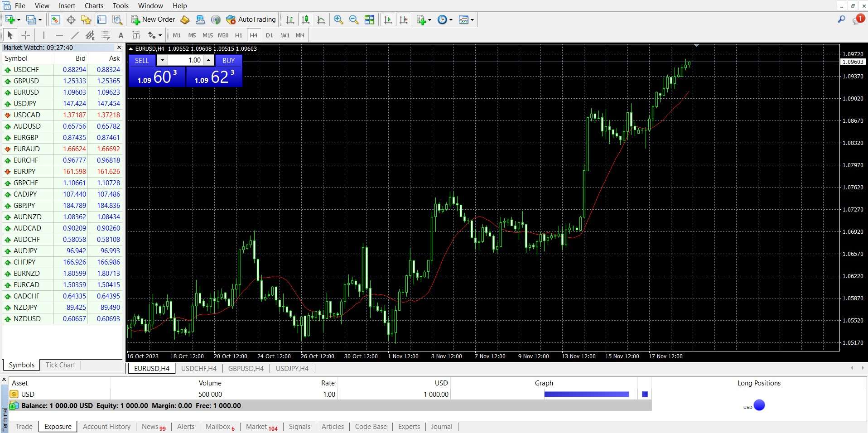The image size is (868, 433).
Task: Zoom out on the chart
Action: coord(354,19)
